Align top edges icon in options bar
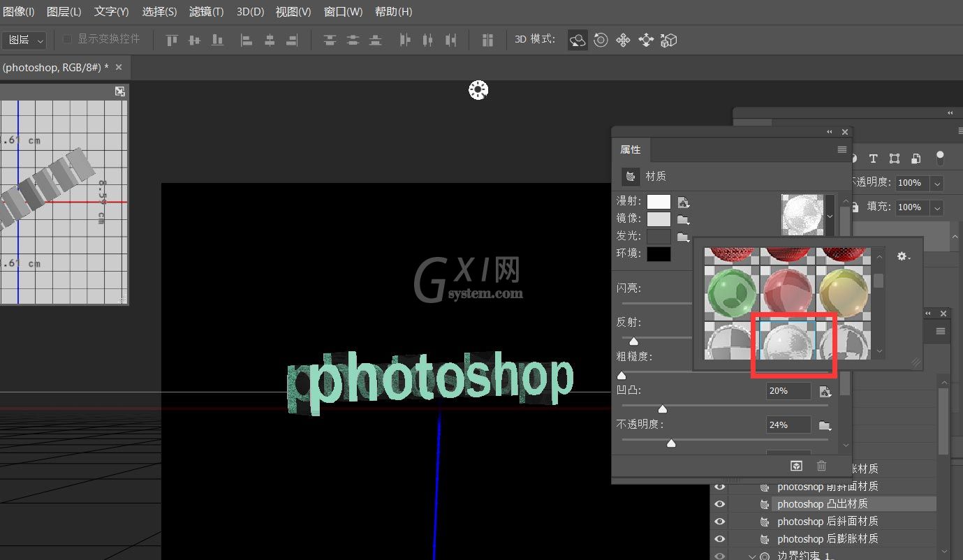 [172, 40]
